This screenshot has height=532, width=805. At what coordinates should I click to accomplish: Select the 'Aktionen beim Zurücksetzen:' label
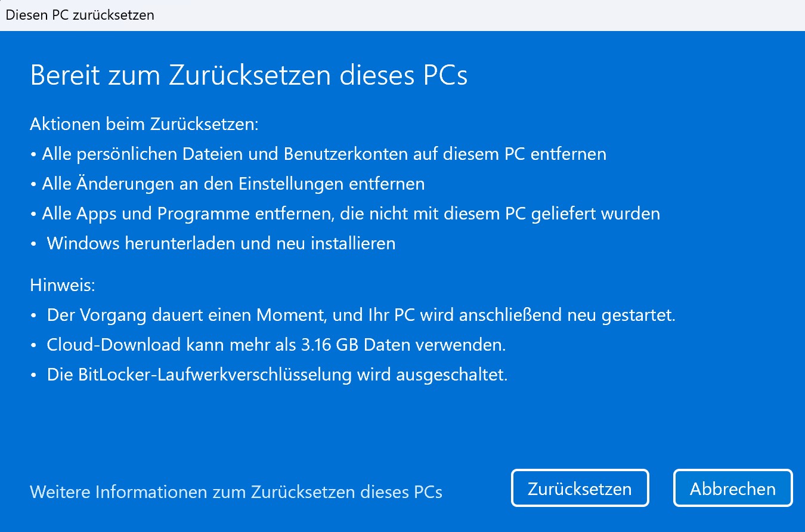[x=144, y=125]
